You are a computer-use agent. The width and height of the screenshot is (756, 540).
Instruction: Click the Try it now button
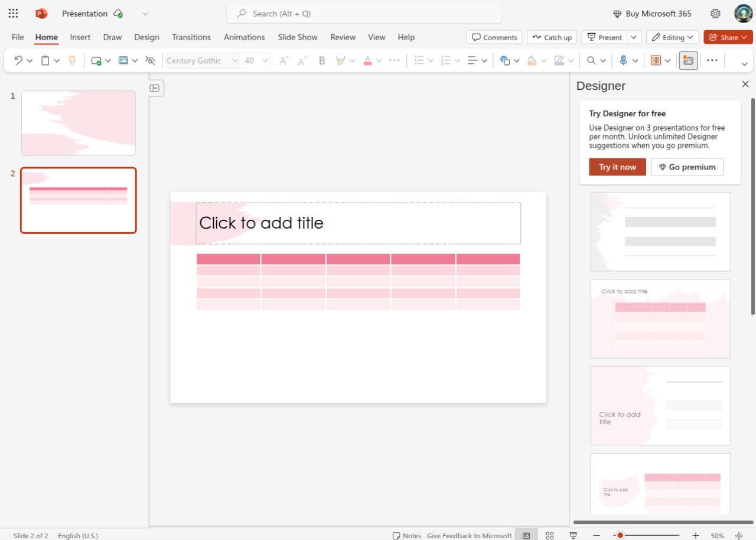(x=617, y=167)
